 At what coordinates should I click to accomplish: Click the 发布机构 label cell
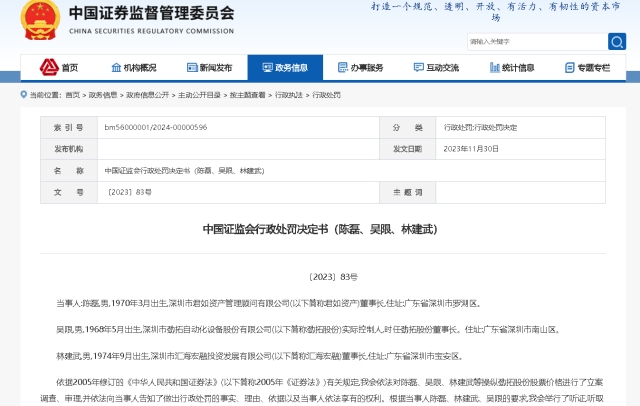click(69, 149)
